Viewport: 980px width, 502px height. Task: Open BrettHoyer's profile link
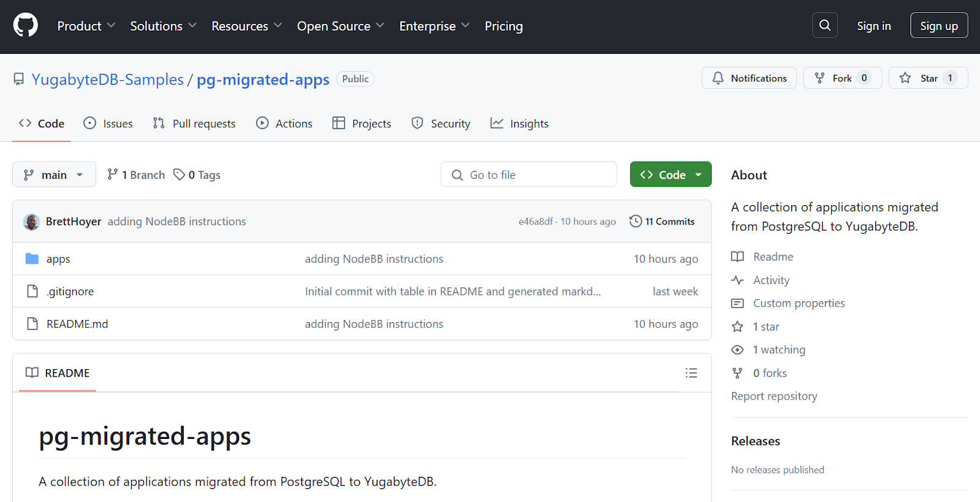click(x=73, y=222)
